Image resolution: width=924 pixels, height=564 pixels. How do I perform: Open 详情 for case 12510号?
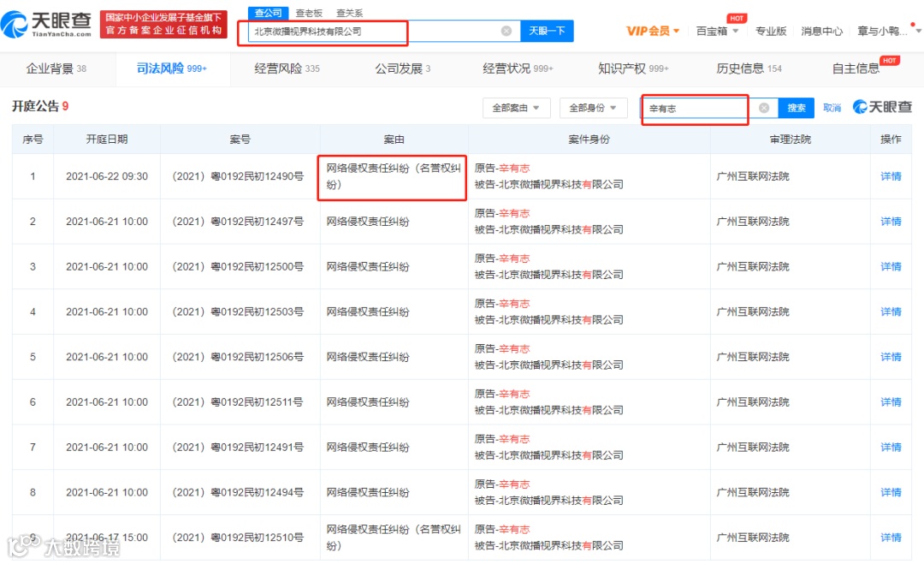point(891,537)
